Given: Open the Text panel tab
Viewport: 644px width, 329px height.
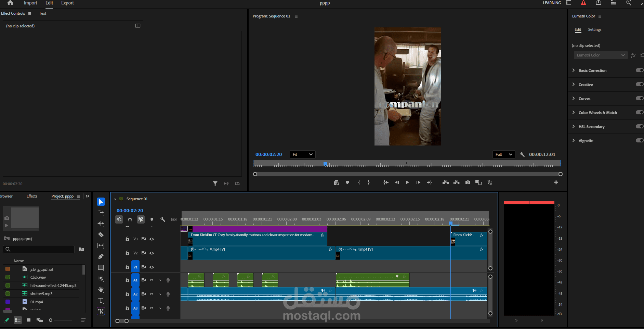Looking at the screenshot, I should [42, 13].
